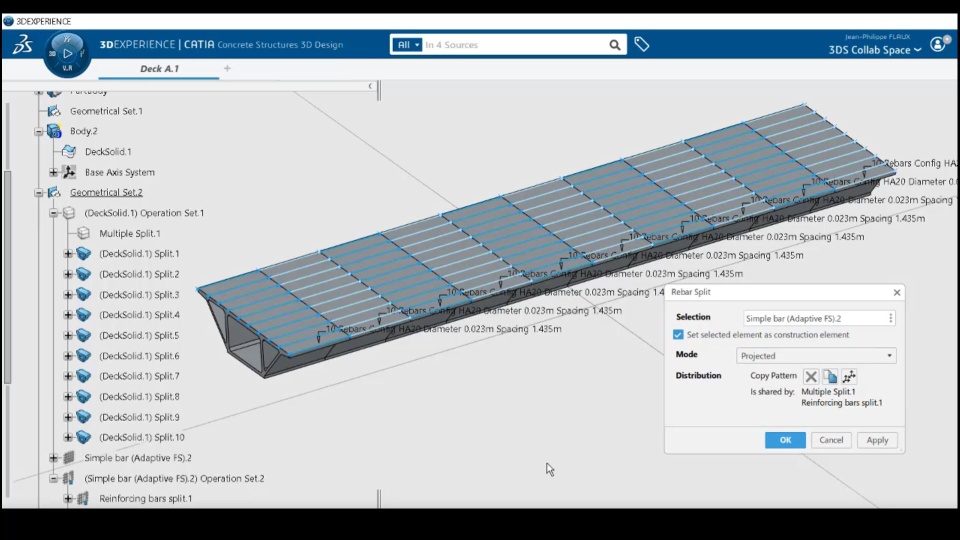This screenshot has width=960, height=540.
Task: Expand the (DeckSolid.1) Split.4 node
Action: pyautogui.click(x=68, y=315)
